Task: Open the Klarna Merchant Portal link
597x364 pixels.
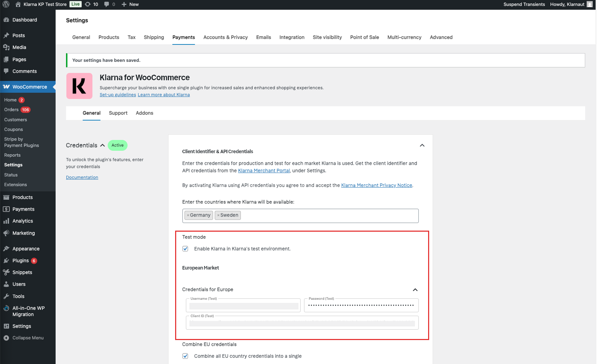Action: 264,171
